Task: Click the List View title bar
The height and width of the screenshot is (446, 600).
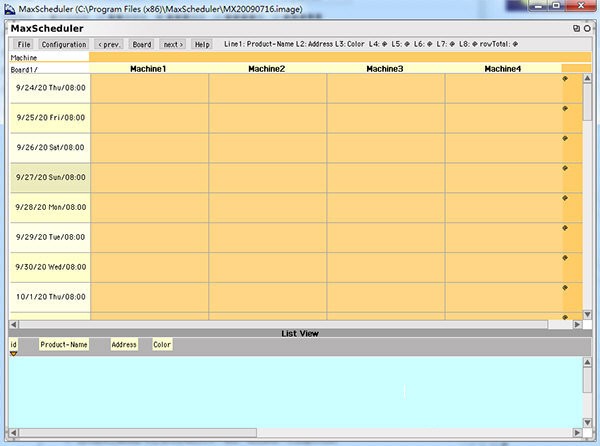Action: pyautogui.click(x=300, y=334)
